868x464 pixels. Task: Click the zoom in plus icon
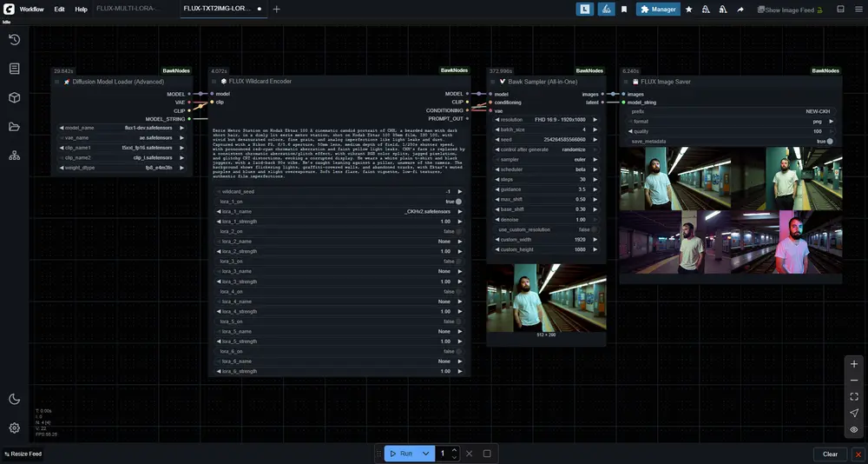pyautogui.click(x=854, y=364)
